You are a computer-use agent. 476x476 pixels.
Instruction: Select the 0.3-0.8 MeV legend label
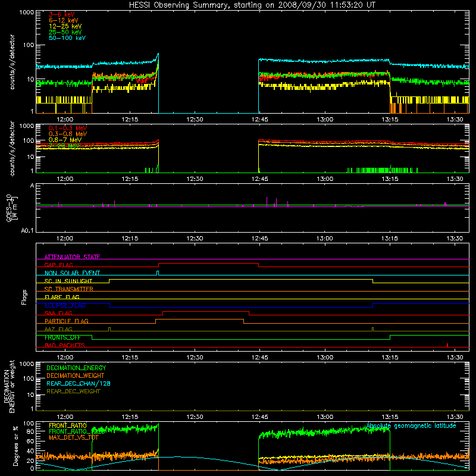[x=68, y=134]
